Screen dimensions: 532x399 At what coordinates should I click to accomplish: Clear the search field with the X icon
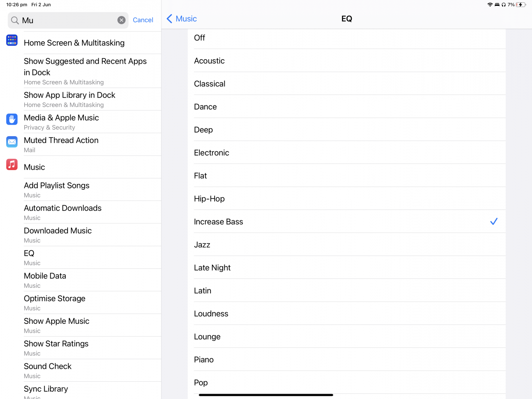coord(121,20)
